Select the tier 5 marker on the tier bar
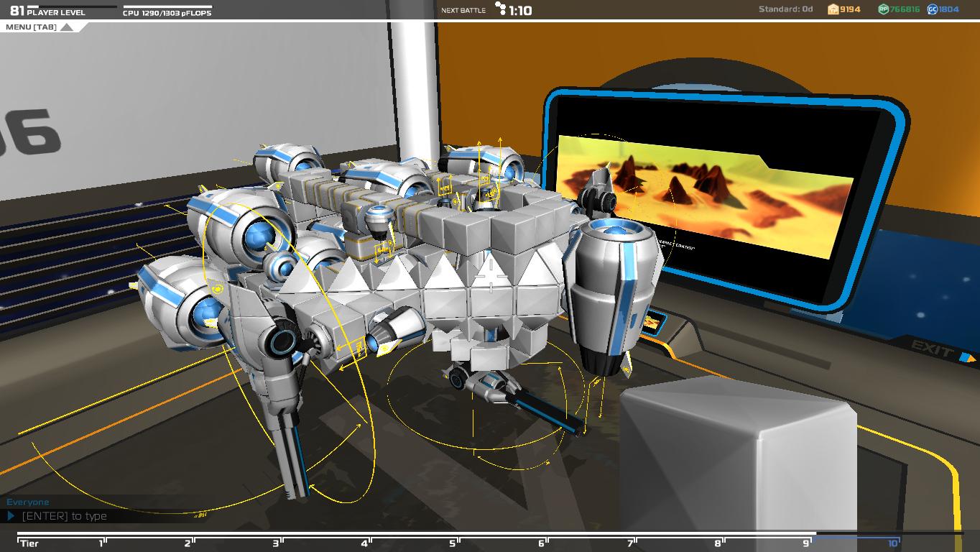980x552 pixels. [x=453, y=544]
